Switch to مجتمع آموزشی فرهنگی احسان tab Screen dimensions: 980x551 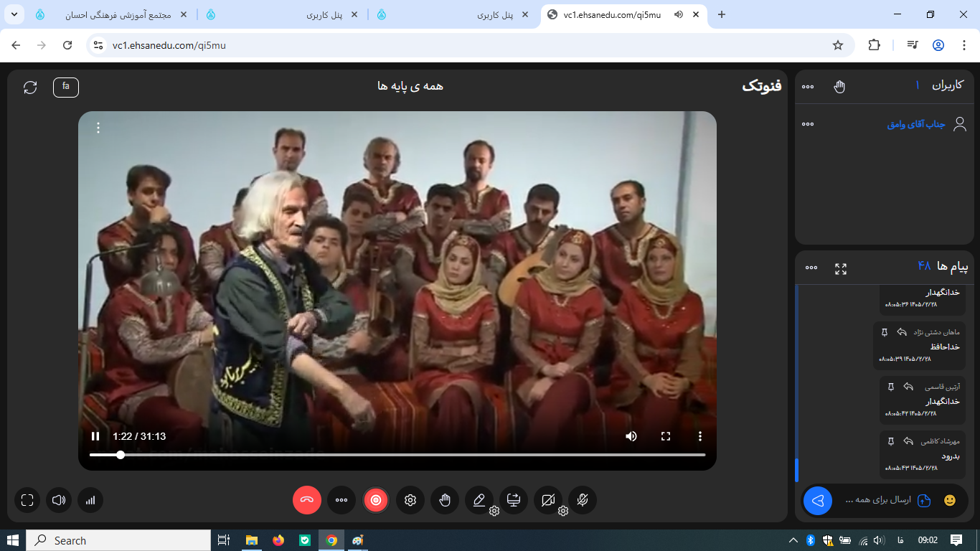pyautogui.click(x=112, y=14)
